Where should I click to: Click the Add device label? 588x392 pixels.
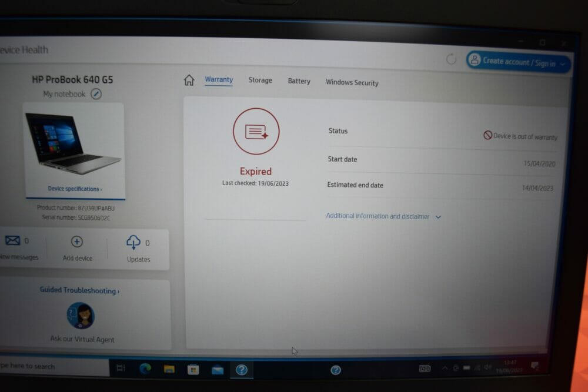(78, 258)
